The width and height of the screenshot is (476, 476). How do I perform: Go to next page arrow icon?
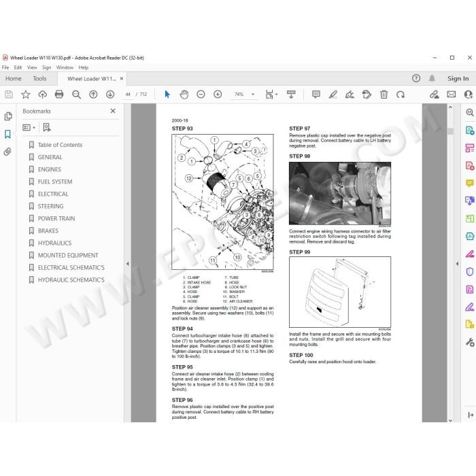[x=110, y=95]
